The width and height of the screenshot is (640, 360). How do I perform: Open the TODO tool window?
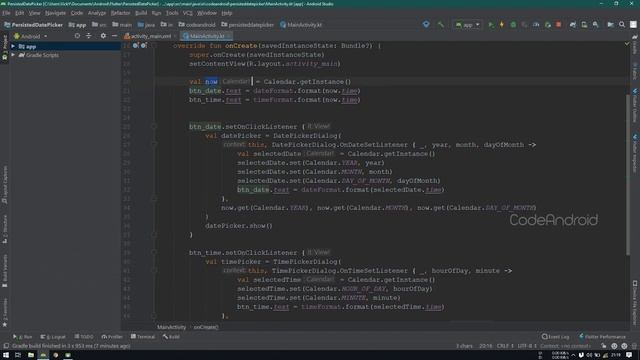point(84,337)
